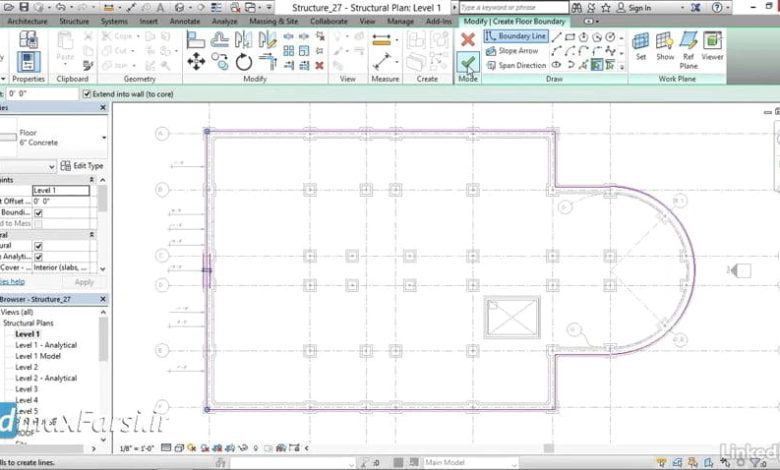Toggle the Room Bounding checkbox

38,212
